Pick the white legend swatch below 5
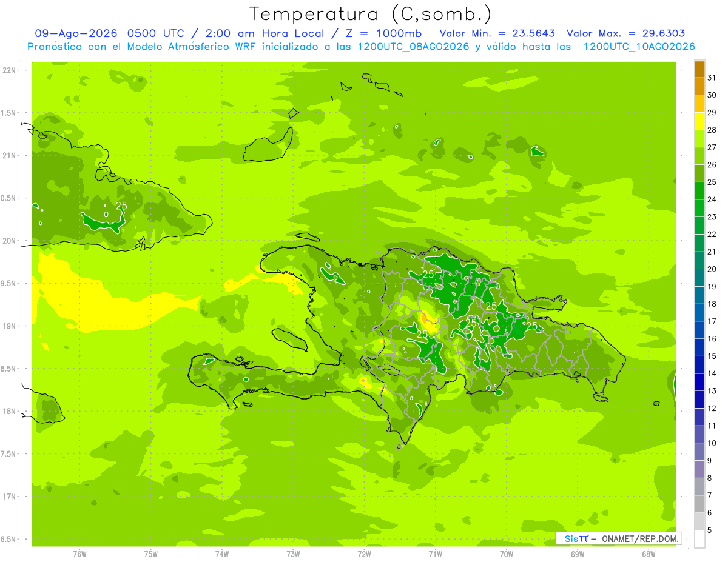 tap(699, 539)
